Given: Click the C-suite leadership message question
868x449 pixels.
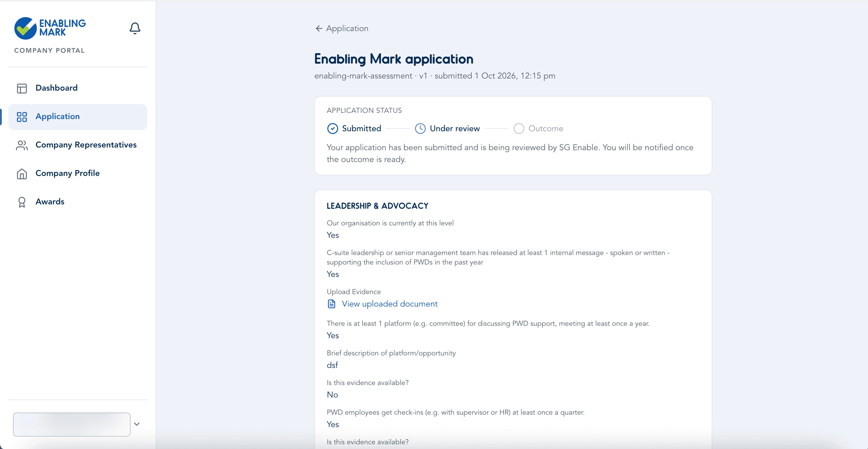Looking at the screenshot, I should click(498, 258).
